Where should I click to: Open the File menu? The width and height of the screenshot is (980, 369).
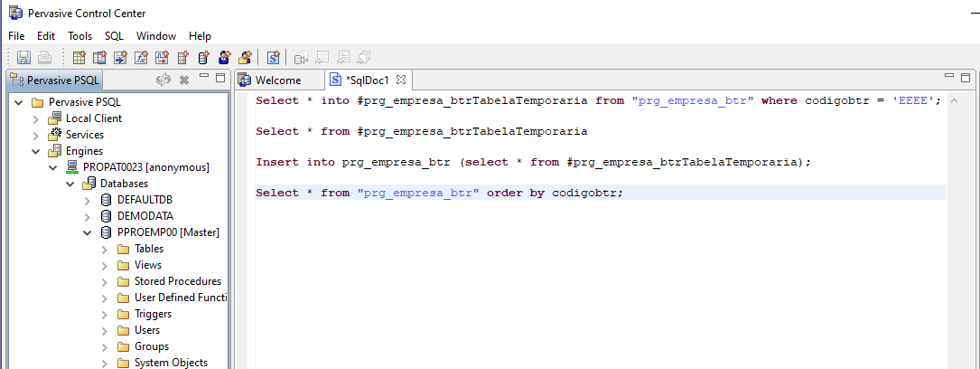tap(16, 36)
